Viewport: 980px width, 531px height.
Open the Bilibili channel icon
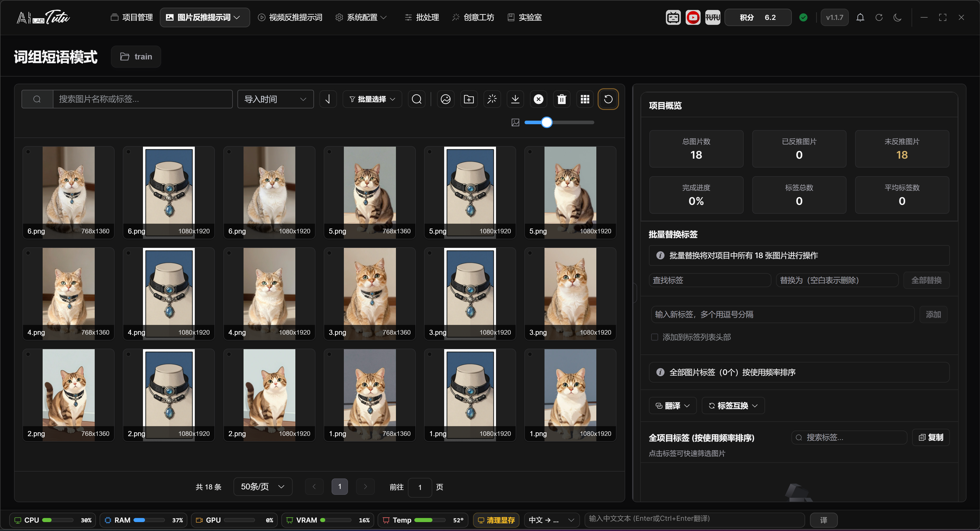(x=673, y=18)
